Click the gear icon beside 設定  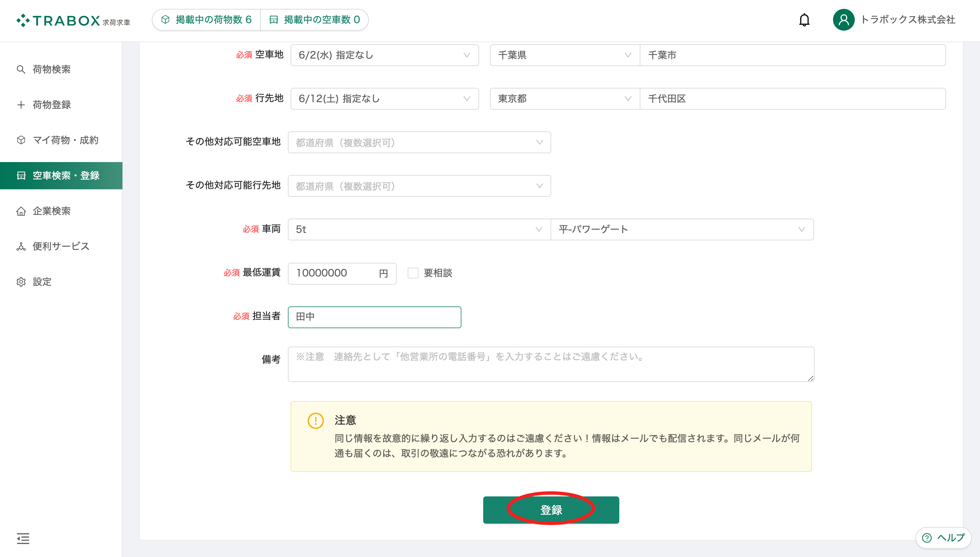(x=21, y=282)
